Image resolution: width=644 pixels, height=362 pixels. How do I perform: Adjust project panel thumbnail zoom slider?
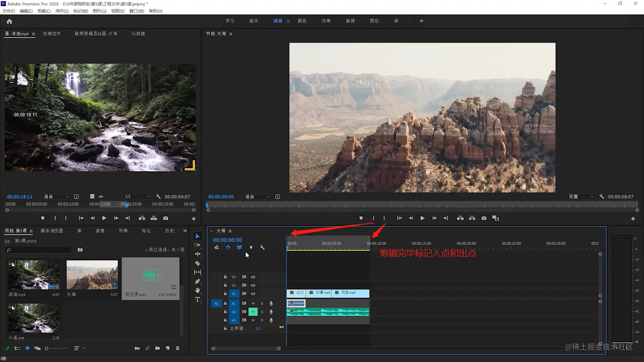(57, 348)
